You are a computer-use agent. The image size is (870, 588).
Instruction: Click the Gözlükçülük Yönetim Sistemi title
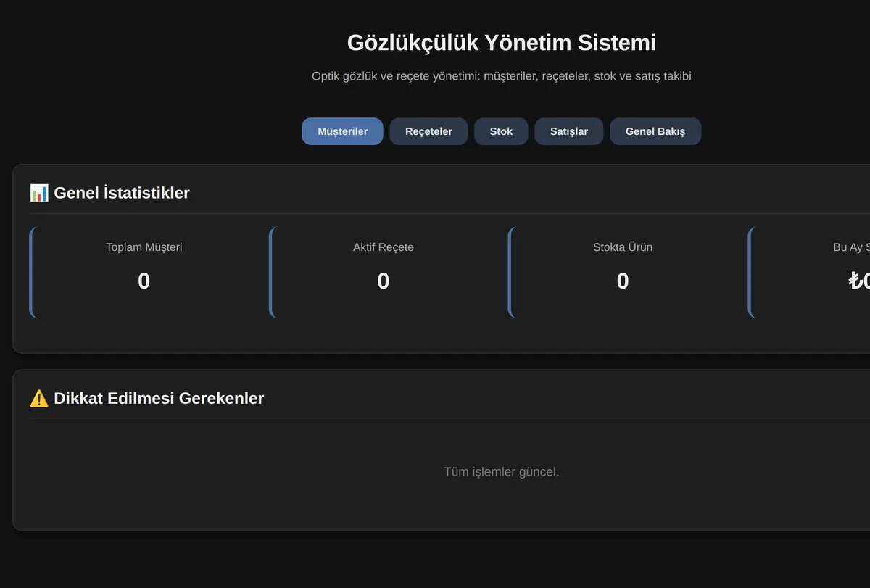click(x=502, y=42)
